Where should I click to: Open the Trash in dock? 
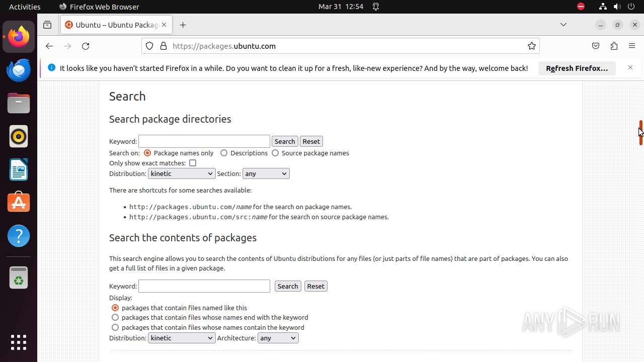[19, 278]
